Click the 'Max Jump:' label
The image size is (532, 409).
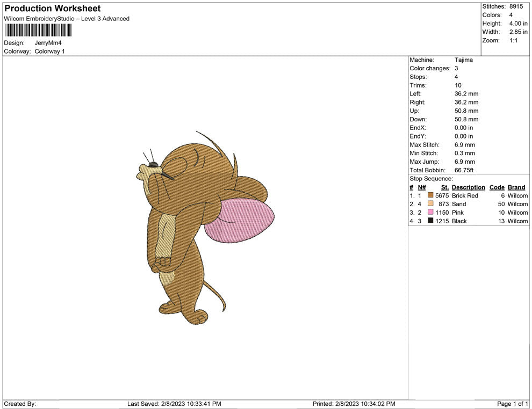click(424, 162)
